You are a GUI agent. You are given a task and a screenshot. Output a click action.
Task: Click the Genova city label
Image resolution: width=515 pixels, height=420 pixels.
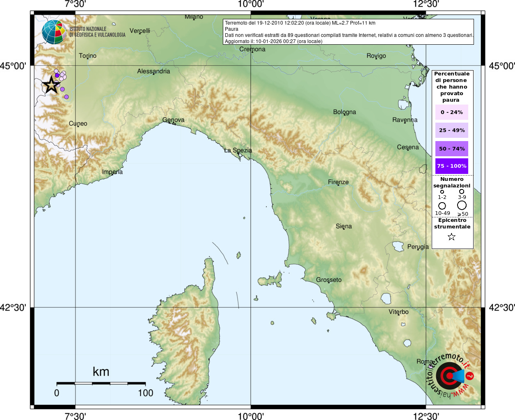[x=173, y=120]
